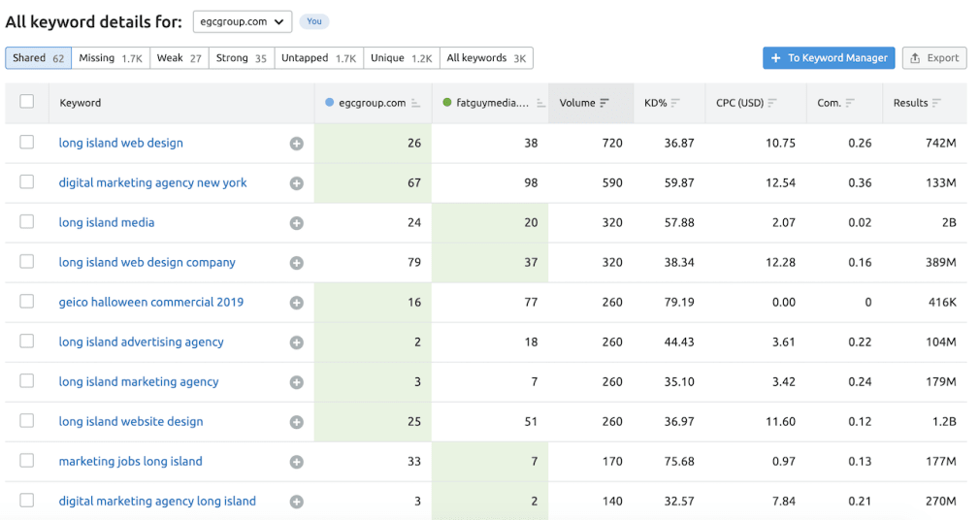Switch to the Missing keywords tab
980x520 pixels.
tap(110, 58)
